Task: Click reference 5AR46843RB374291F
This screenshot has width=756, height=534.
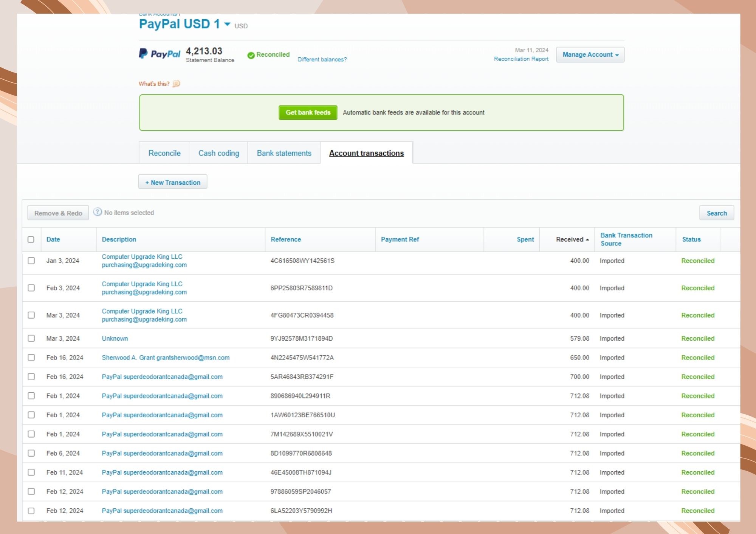Action: click(302, 377)
